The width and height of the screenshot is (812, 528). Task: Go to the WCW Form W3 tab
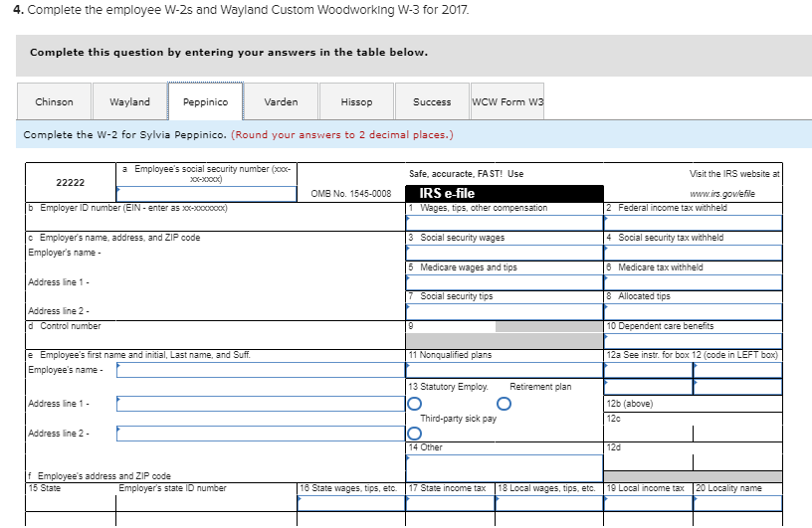[507, 101]
